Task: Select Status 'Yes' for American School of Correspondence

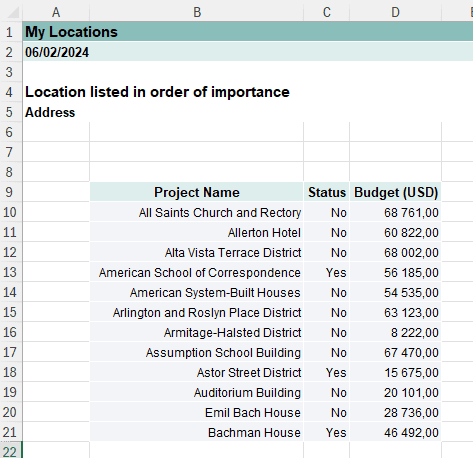Action: pos(327,272)
